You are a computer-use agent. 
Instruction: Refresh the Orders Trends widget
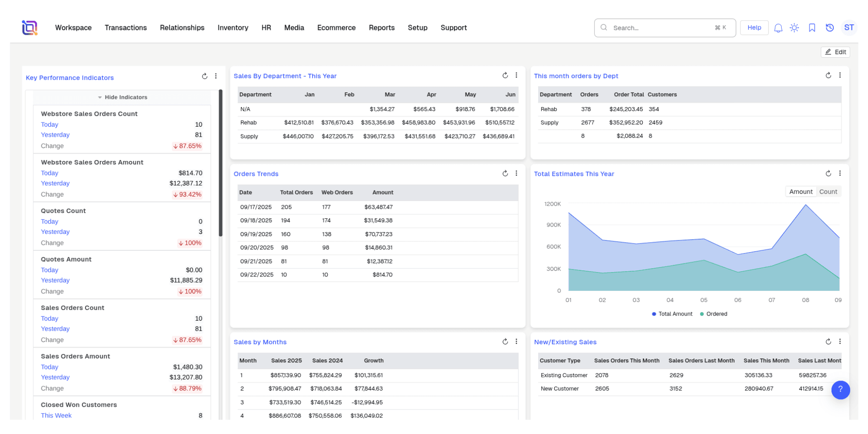pyautogui.click(x=505, y=174)
